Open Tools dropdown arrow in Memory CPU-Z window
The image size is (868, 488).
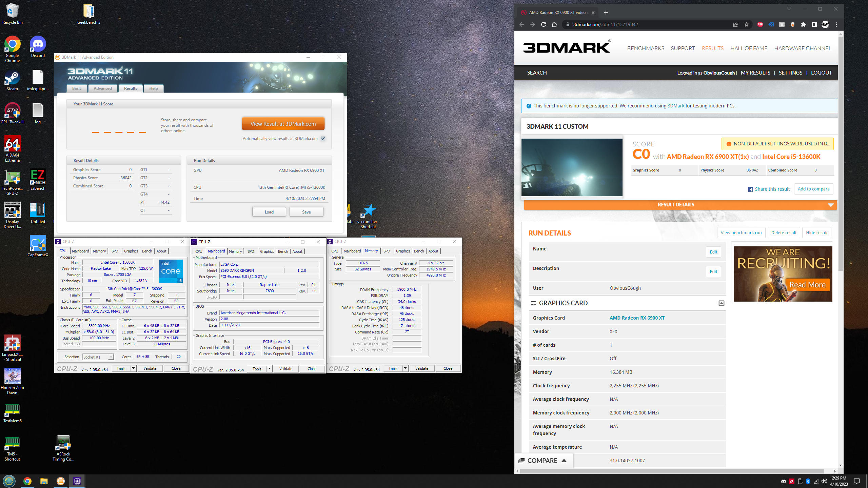pyautogui.click(x=405, y=368)
